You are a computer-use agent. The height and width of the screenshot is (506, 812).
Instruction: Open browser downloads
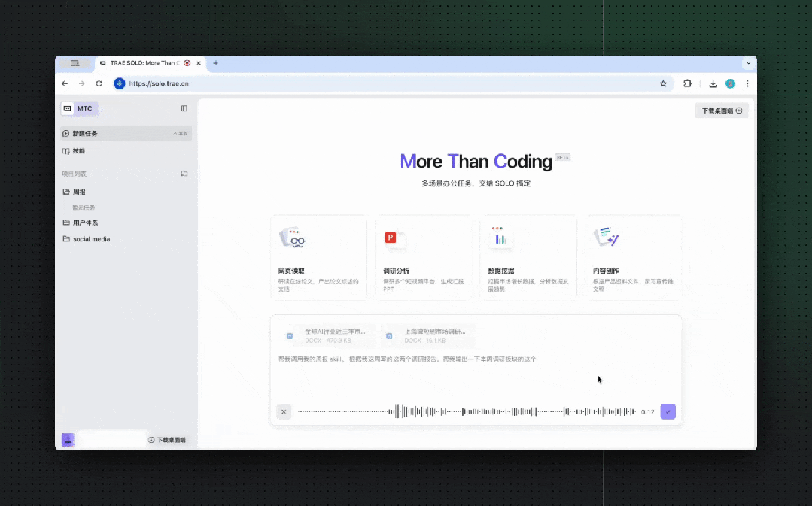point(713,83)
